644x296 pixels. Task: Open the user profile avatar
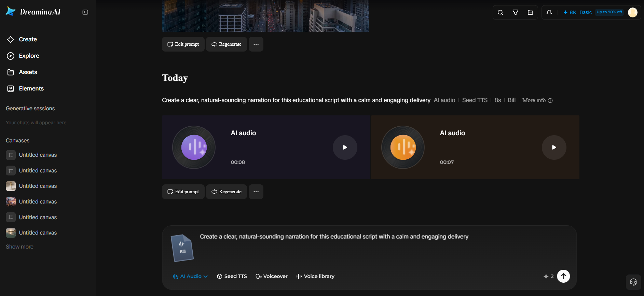coord(633,12)
